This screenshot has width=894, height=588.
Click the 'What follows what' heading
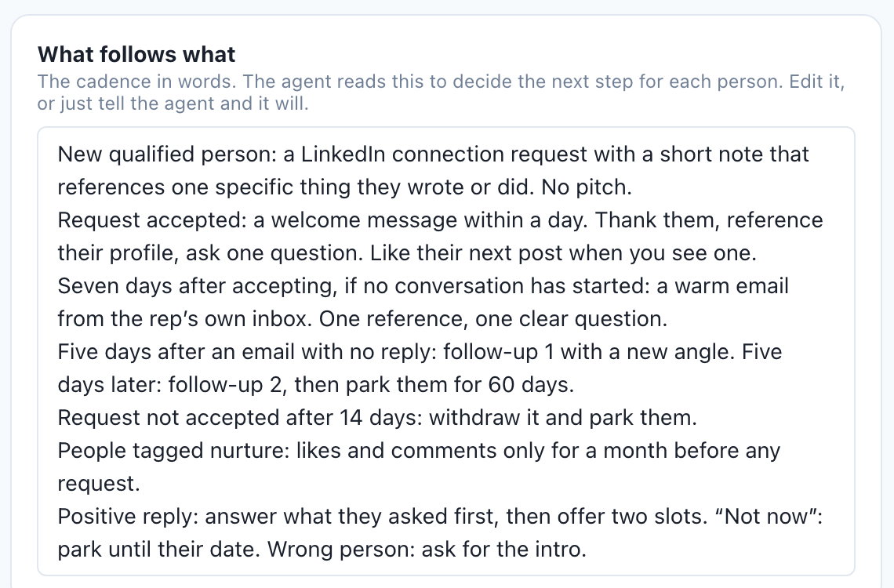[x=136, y=55]
